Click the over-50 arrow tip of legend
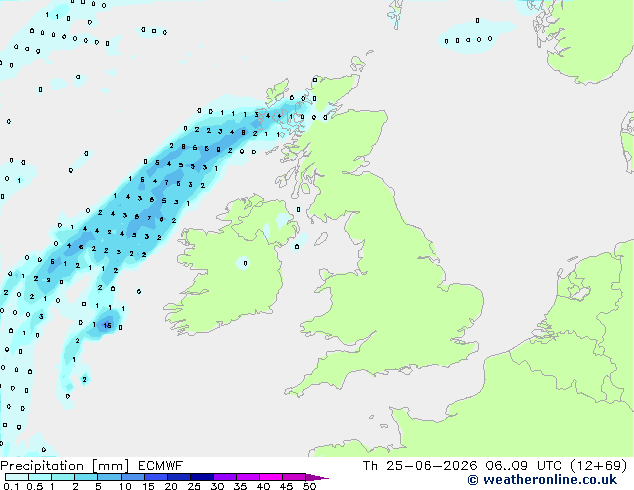This screenshot has width=634, height=490. click(317, 477)
